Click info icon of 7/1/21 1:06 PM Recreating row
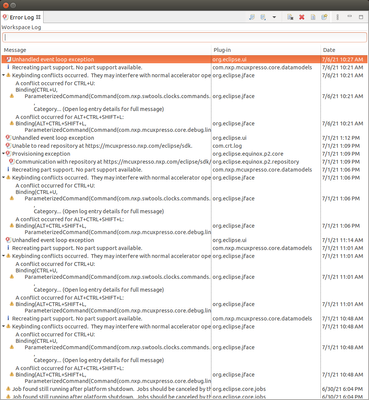 coord(9,170)
